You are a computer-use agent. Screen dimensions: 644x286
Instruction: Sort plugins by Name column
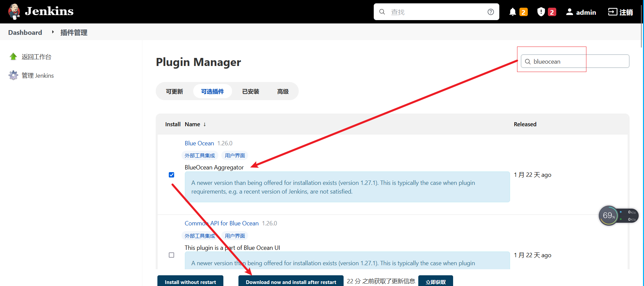192,124
